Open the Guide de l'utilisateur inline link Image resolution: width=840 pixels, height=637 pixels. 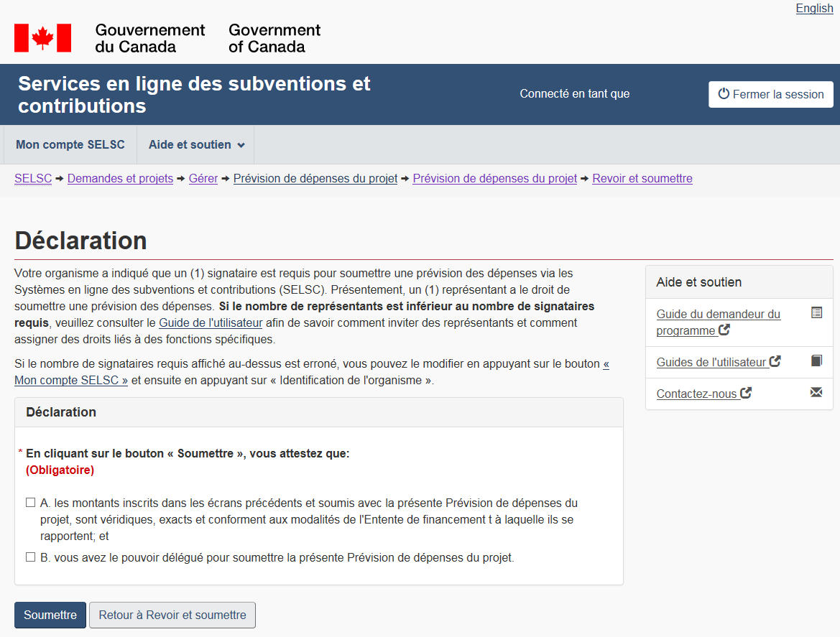click(211, 322)
